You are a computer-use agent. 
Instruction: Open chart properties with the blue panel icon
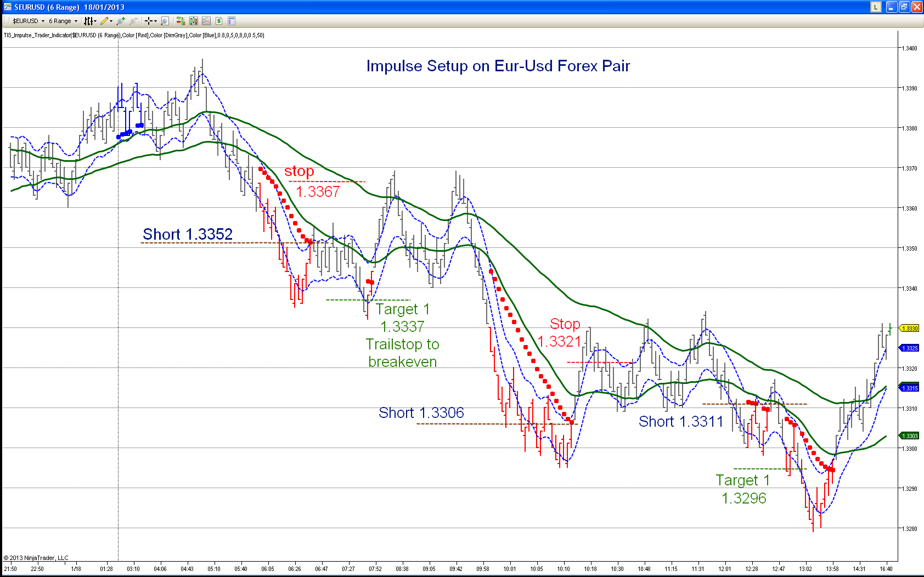pos(230,21)
